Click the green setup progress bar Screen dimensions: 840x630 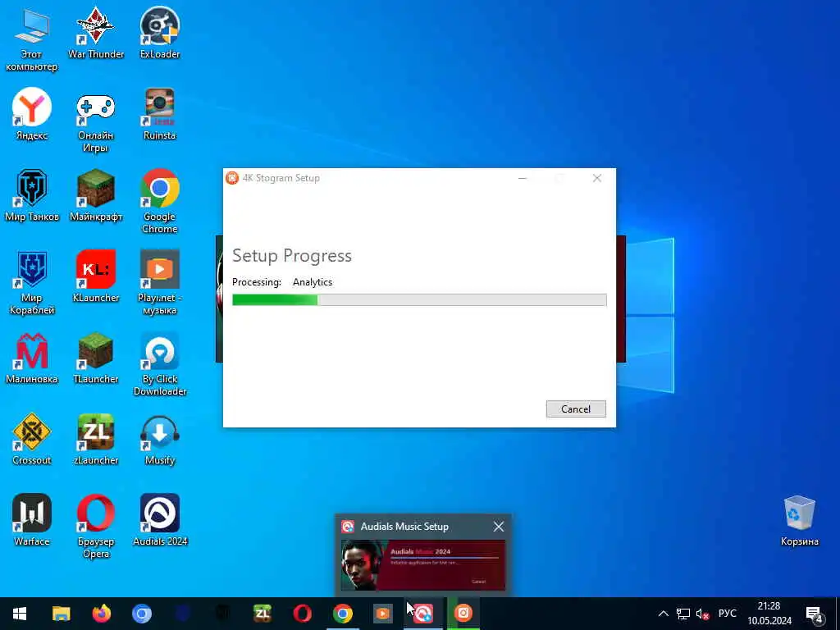pyautogui.click(x=419, y=299)
